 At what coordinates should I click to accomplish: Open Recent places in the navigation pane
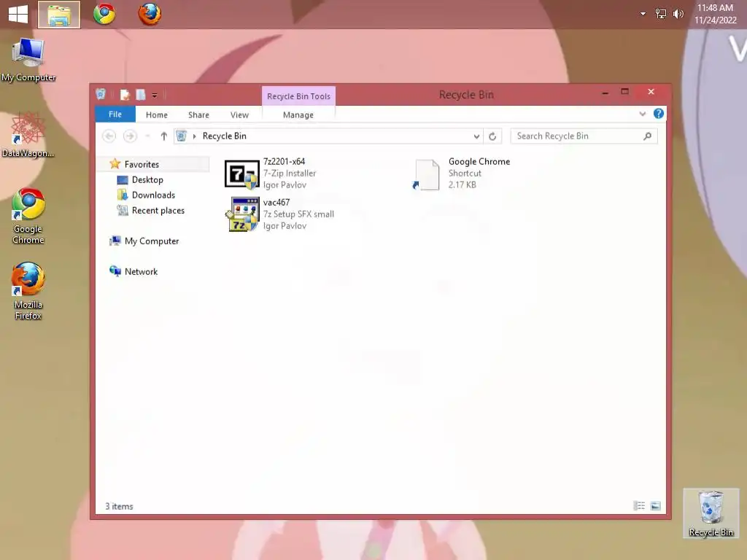[x=151, y=211]
